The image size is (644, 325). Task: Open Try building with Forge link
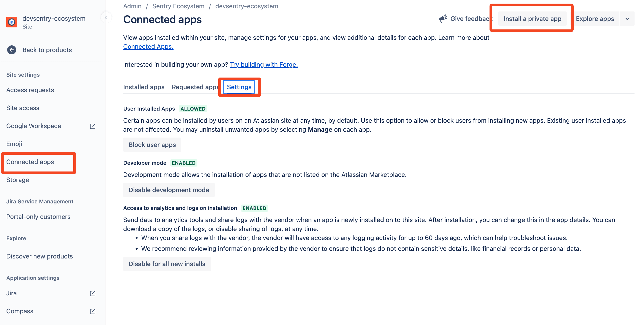click(x=264, y=65)
